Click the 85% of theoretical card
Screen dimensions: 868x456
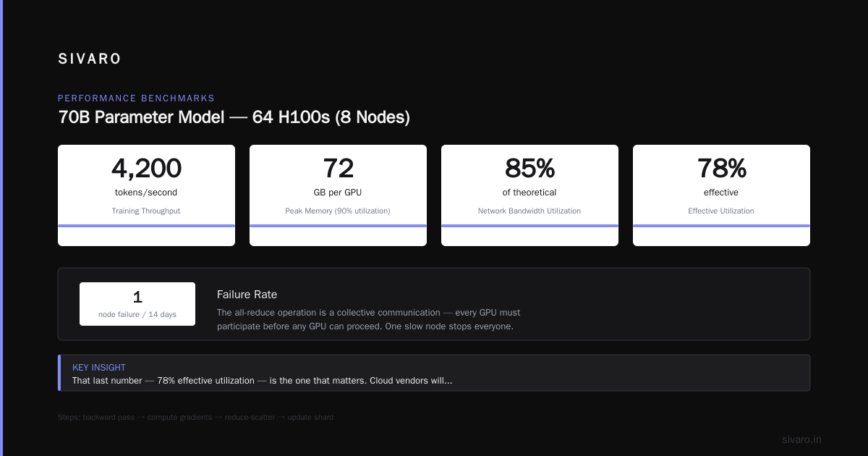pos(529,195)
